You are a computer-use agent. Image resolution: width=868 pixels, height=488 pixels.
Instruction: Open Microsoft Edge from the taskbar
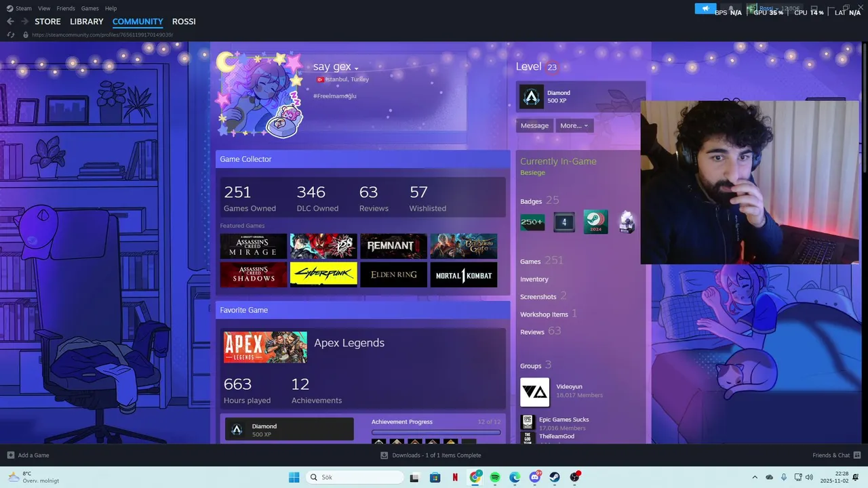[x=515, y=477]
